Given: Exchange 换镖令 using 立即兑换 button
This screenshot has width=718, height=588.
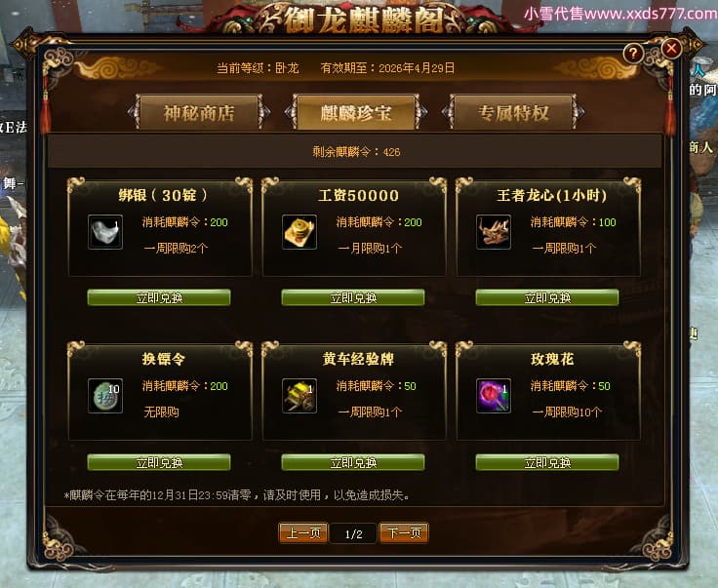Looking at the screenshot, I should (x=159, y=462).
